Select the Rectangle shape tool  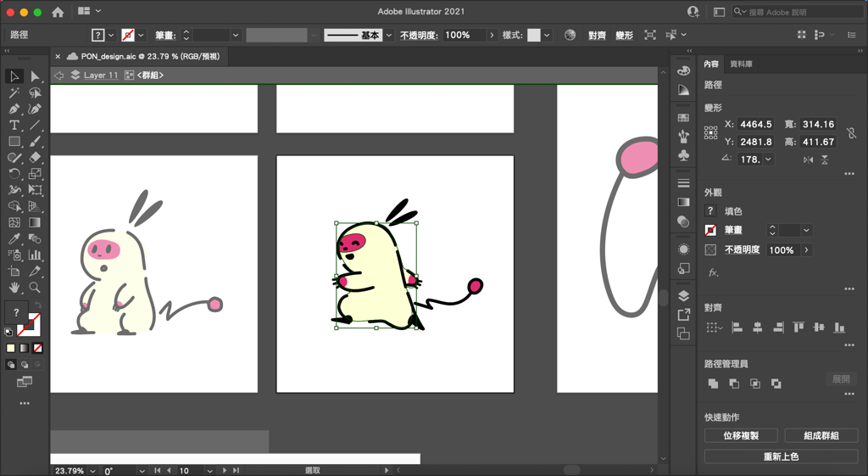tap(14, 142)
